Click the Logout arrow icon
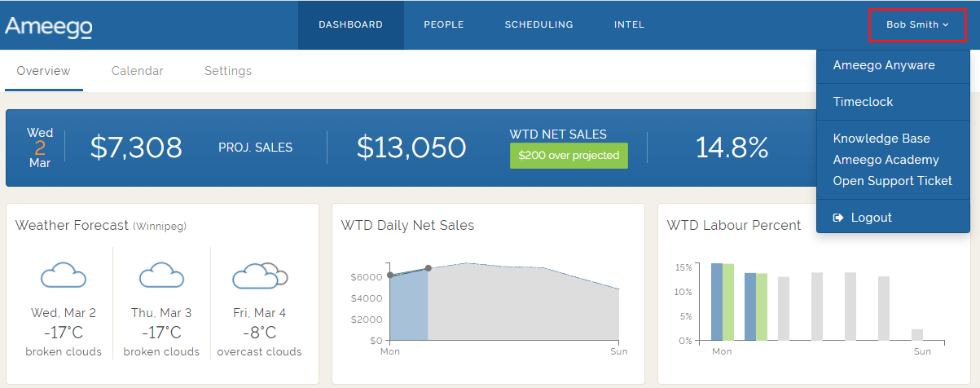 tap(837, 218)
